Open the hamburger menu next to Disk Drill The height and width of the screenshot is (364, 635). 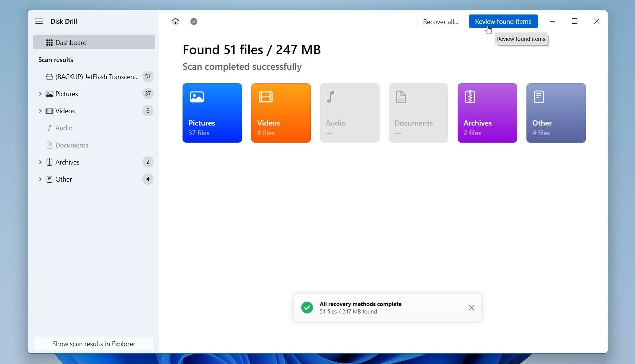click(x=39, y=21)
